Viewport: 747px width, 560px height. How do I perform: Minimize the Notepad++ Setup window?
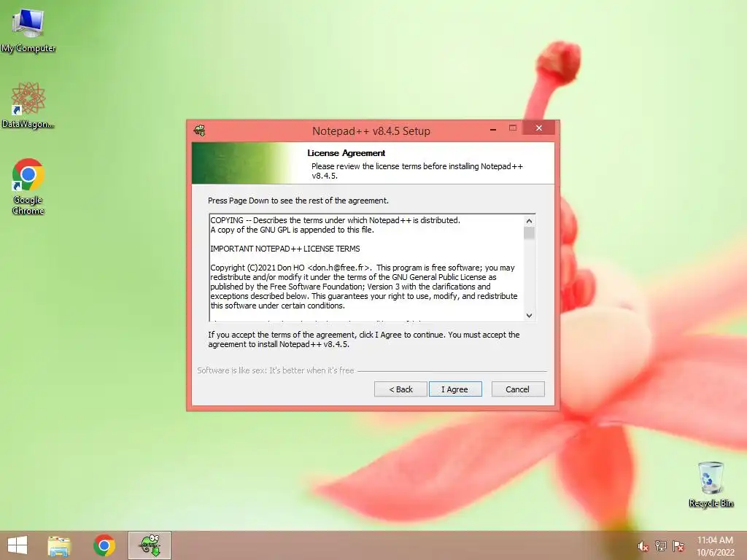coord(493,128)
